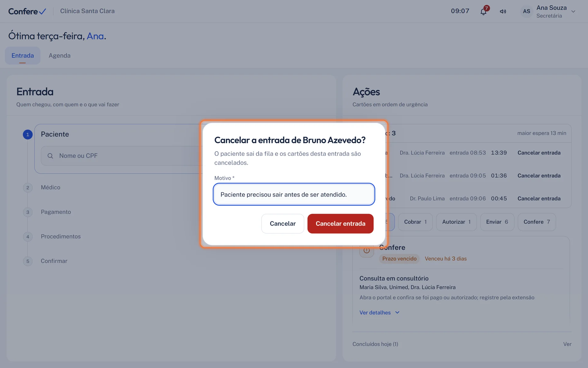
Task: Click the Consulta em consultório title
Action: pos(394,278)
